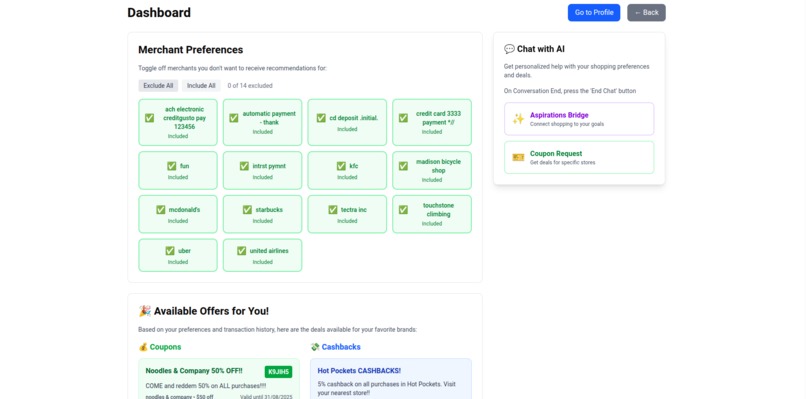Viewport: 806px width, 399px height.
Task: Exclude the intrst pymnt merchant
Action: pyautogui.click(x=262, y=170)
